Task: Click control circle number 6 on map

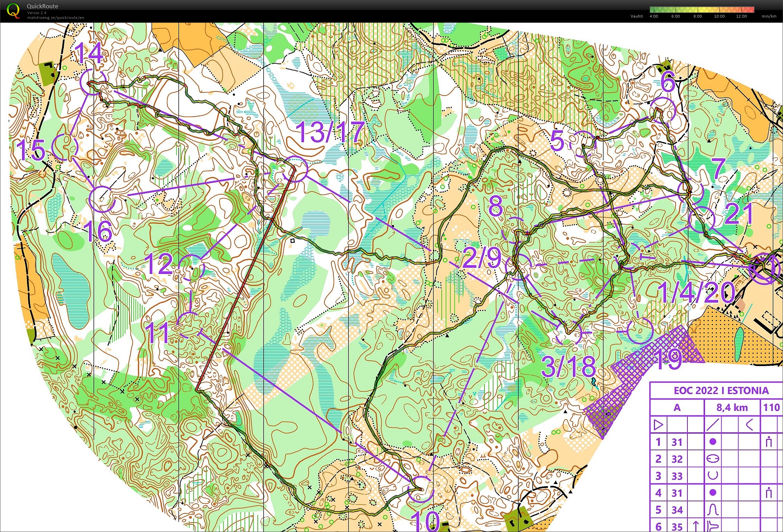Action: [x=664, y=110]
